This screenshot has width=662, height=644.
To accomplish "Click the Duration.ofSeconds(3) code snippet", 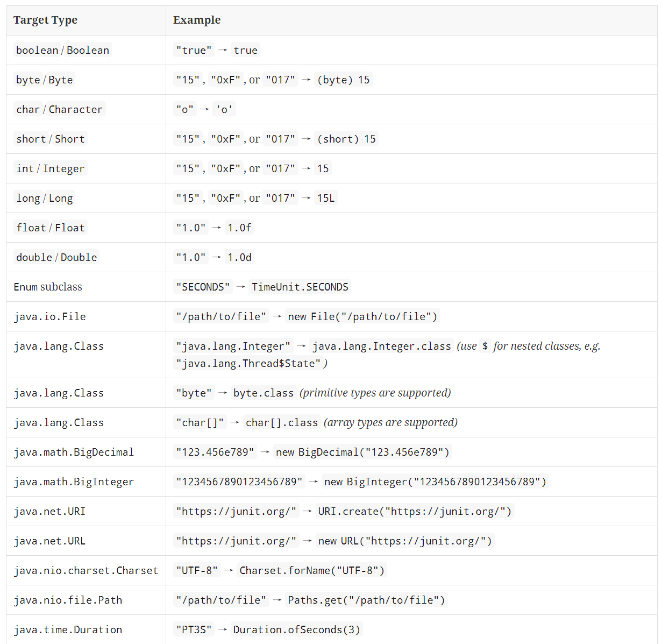I will pyautogui.click(x=296, y=629).
